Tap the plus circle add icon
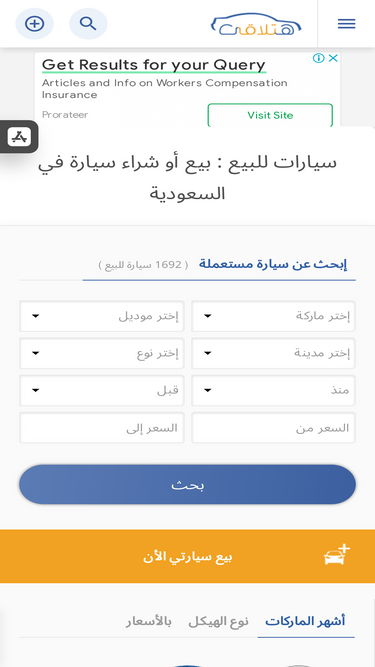Image resolution: width=375 pixels, height=667 pixels. [34, 24]
